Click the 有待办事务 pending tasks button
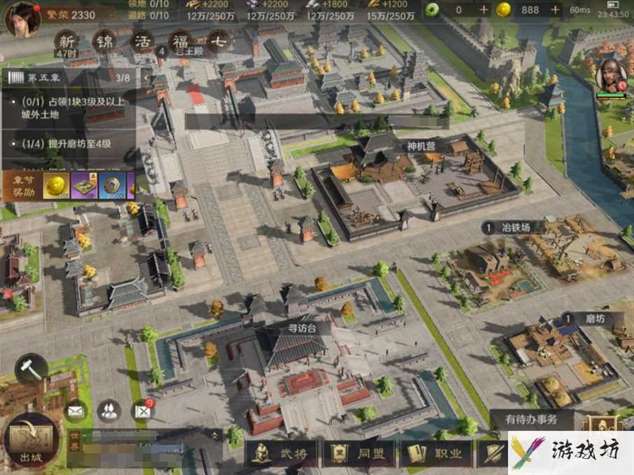 click(x=531, y=420)
